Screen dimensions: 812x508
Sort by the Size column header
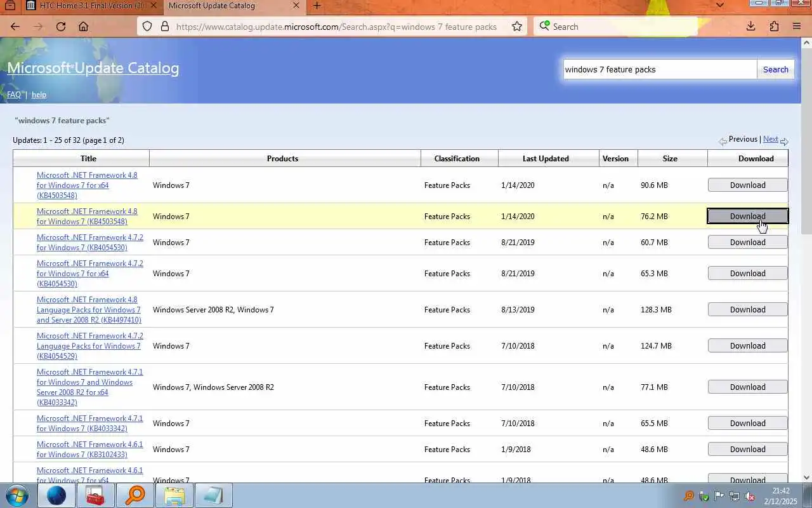point(670,158)
